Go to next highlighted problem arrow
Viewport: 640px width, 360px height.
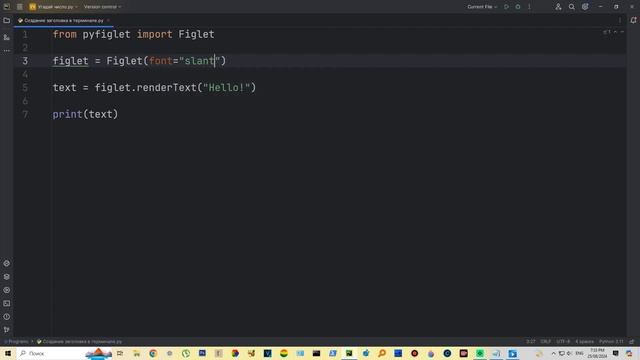pos(622,32)
